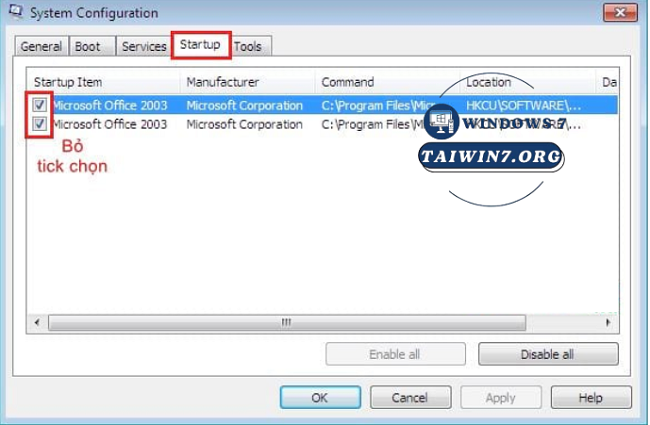This screenshot has width=650, height=425.
Task: Sort by Location column header
Action: pyautogui.click(x=527, y=82)
